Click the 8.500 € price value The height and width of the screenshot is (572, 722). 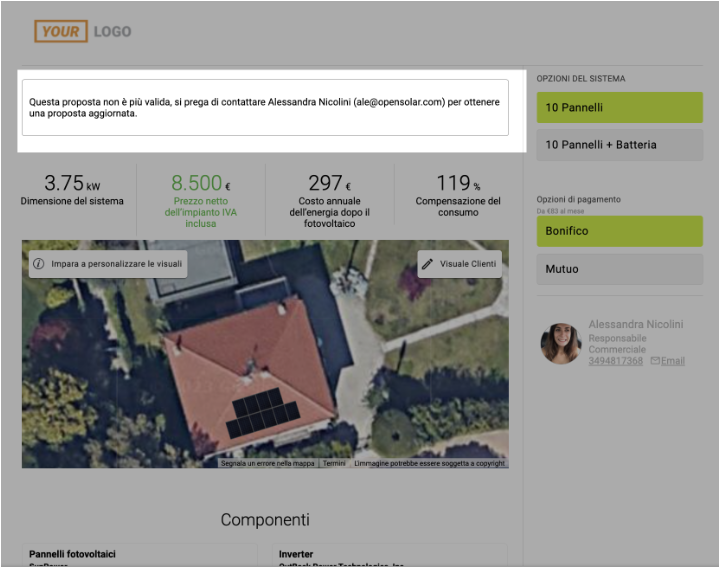tap(201, 183)
